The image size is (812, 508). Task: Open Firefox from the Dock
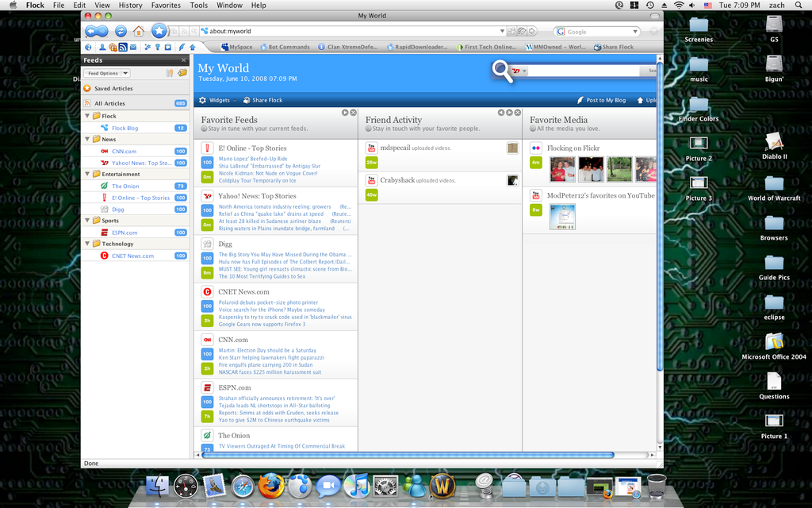pyautogui.click(x=271, y=487)
